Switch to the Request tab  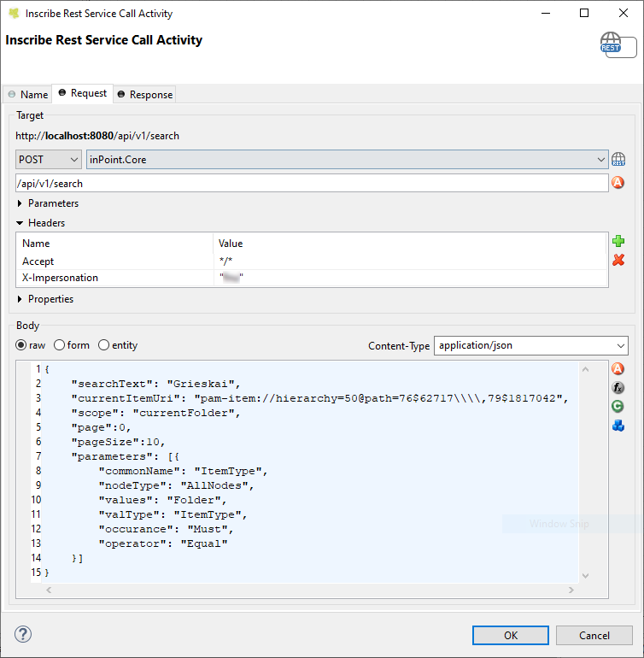point(83,93)
